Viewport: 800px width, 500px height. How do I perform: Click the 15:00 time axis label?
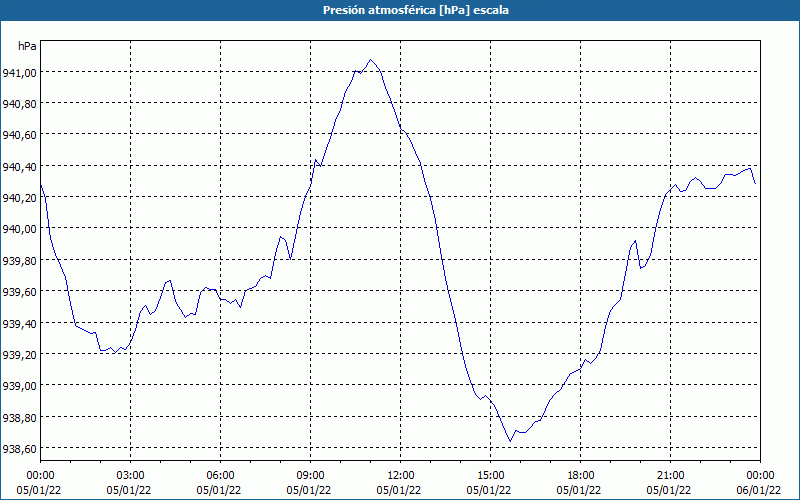coord(490,476)
